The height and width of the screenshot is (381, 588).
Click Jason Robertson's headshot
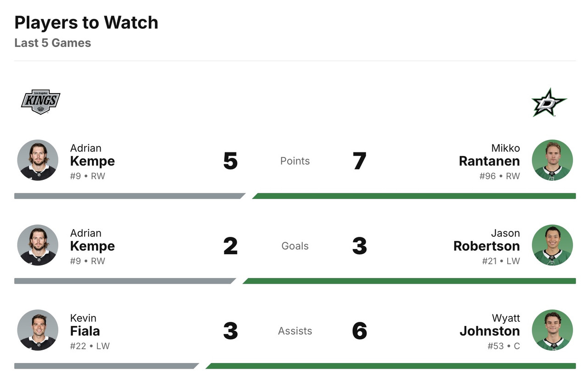click(x=552, y=245)
